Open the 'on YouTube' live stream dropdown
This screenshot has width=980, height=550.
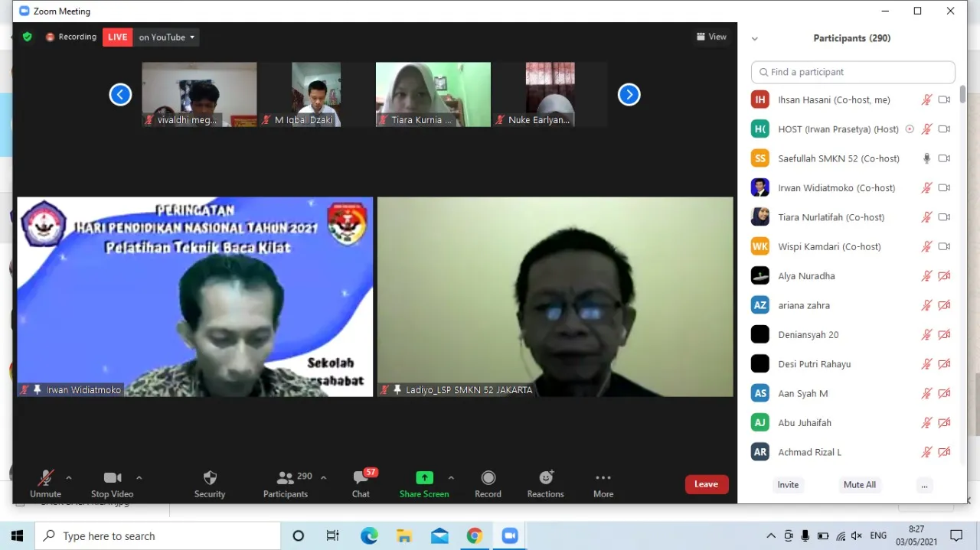(166, 37)
